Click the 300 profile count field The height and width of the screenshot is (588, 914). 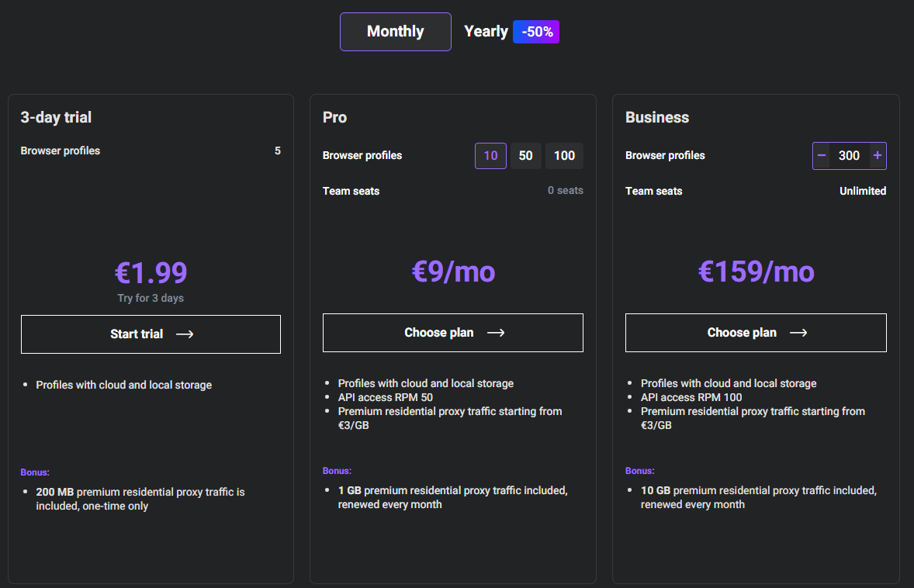coord(850,155)
